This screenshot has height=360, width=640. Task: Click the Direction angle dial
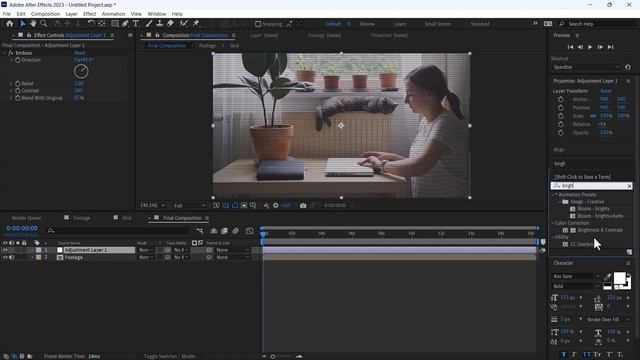click(x=81, y=71)
